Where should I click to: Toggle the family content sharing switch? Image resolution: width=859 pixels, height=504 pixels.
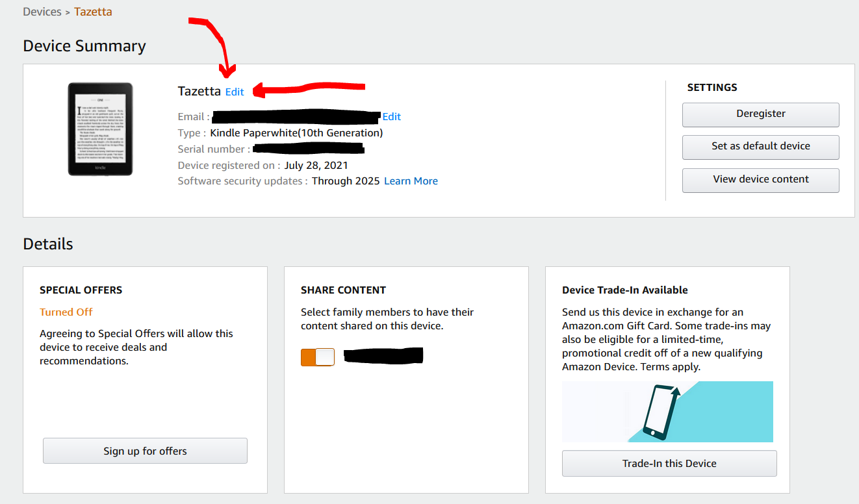click(318, 357)
